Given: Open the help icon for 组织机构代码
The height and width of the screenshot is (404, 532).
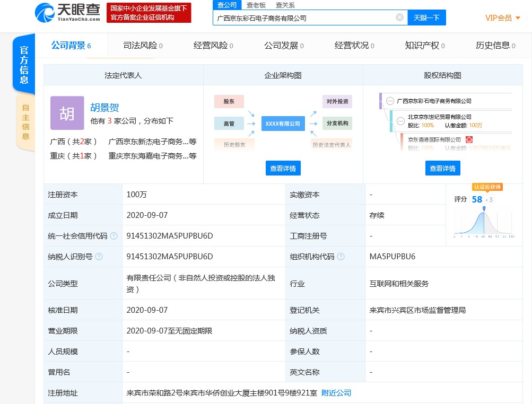Looking at the screenshot, I should tap(341, 257).
